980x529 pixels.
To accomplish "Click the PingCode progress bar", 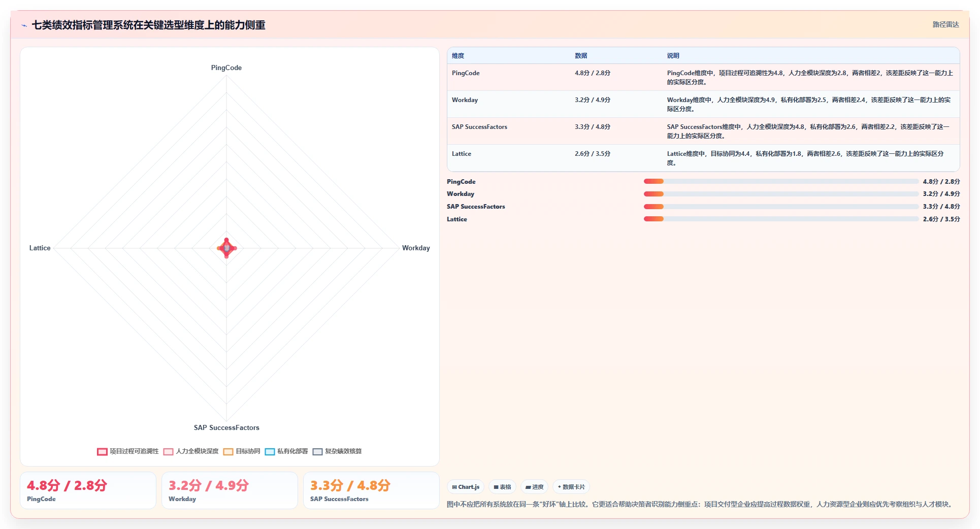I will [781, 181].
